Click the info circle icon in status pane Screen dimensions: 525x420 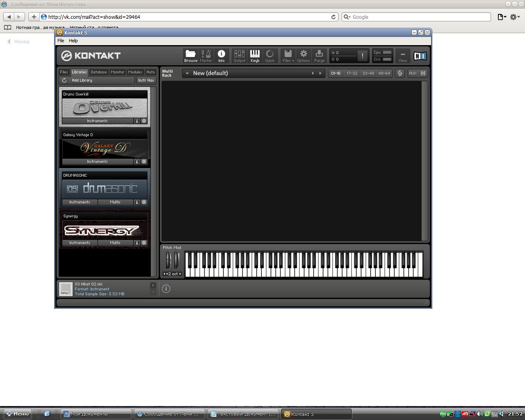166,289
